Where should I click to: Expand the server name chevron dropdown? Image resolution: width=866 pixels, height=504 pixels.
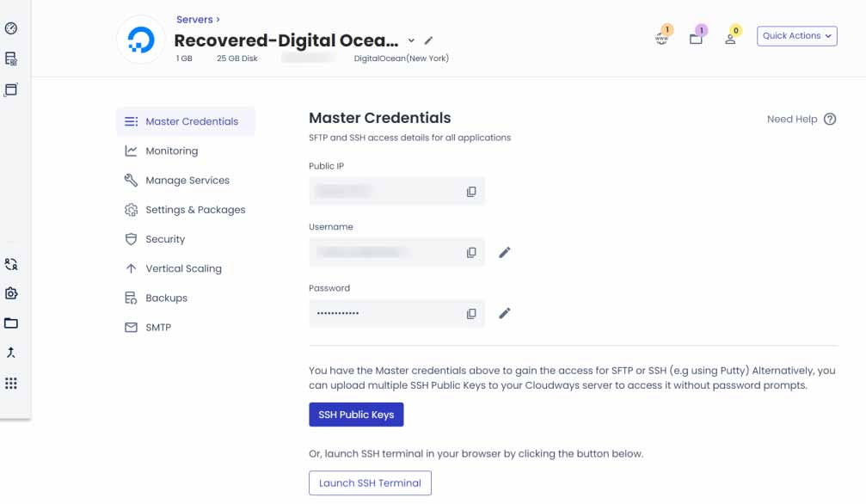click(411, 40)
